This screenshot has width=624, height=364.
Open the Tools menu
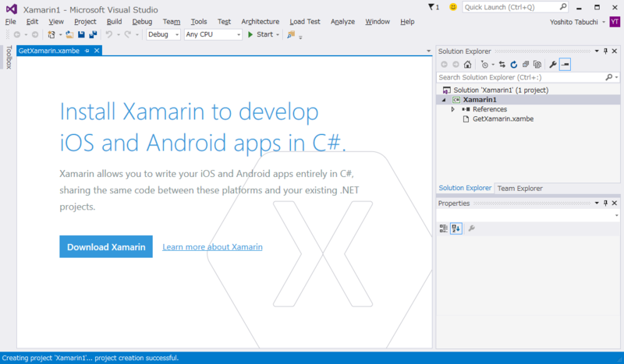coord(199,22)
